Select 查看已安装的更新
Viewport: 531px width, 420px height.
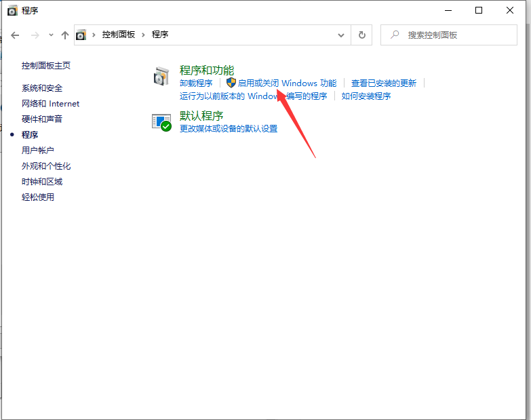point(384,83)
